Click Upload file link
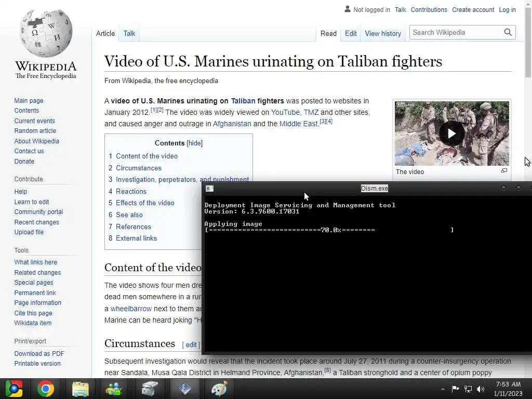The image size is (532, 399). point(29,232)
